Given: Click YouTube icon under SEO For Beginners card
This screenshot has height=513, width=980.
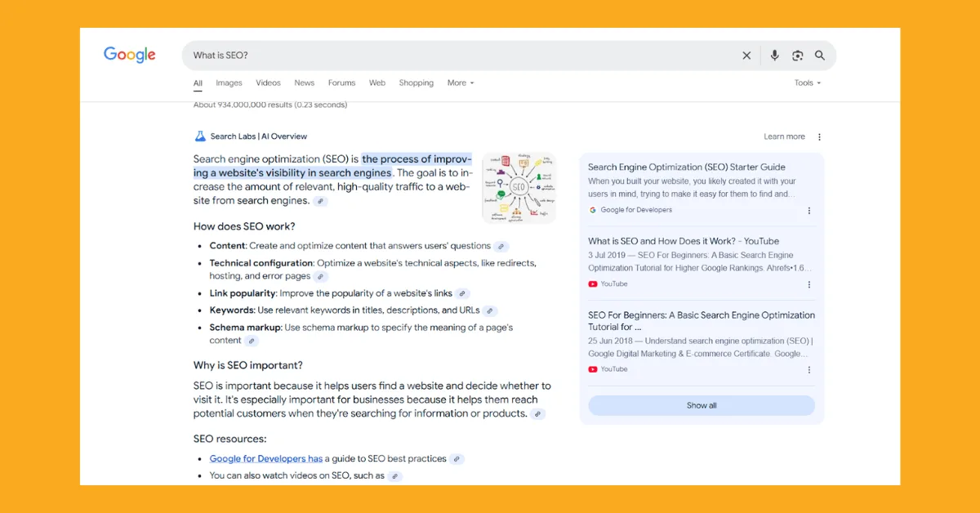Looking at the screenshot, I should pos(592,369).
